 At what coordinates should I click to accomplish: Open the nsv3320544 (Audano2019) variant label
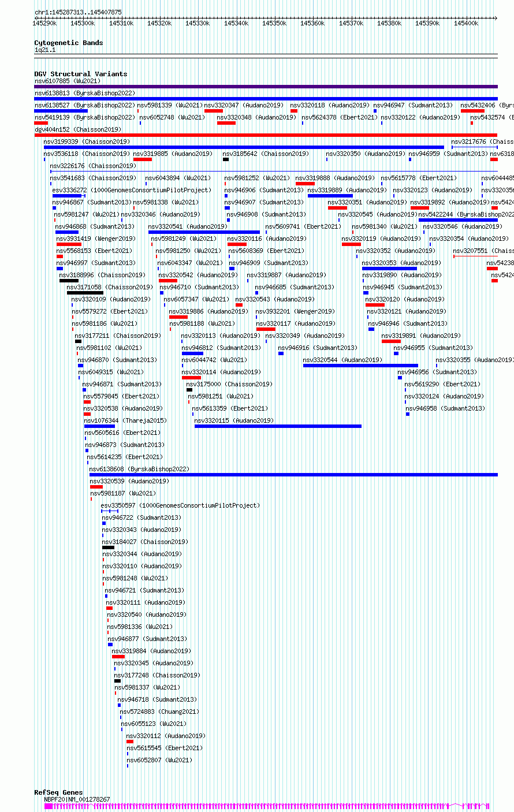point(342,360)
